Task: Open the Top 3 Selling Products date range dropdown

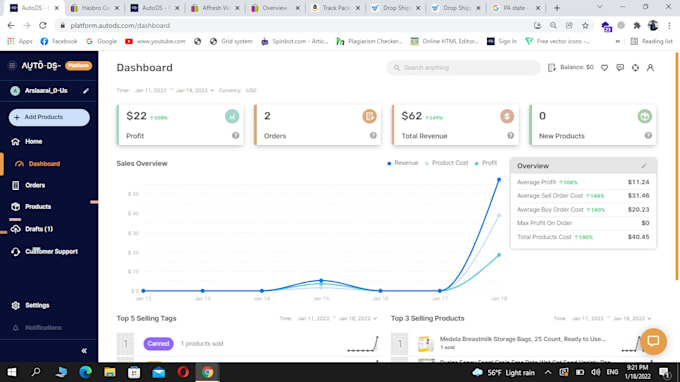Action: (611, 318)
